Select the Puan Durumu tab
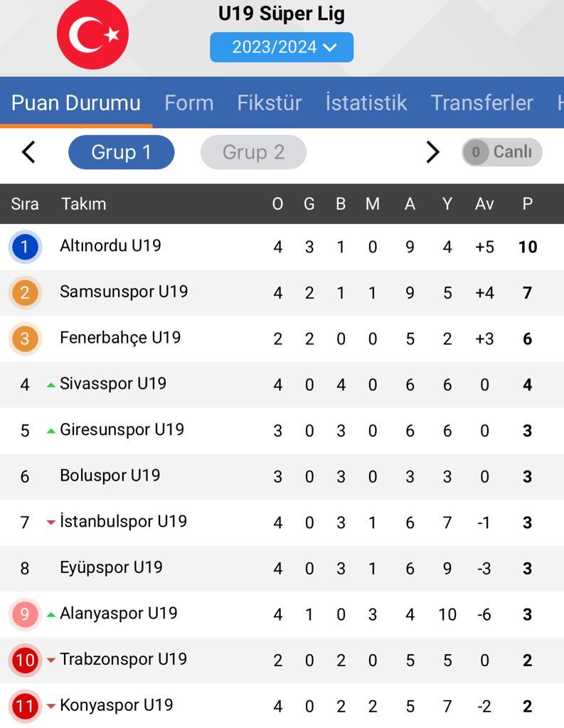Image resolution: width=564 pixels, height=728 pixels. tap(75, 102)
